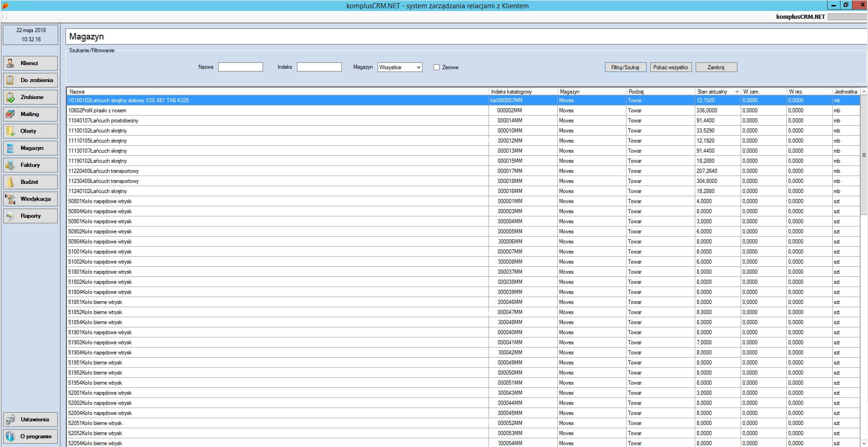The width and height of the screenshot is (868, 447).
Task: Sort by the Jednostka column header
Action: pyautogui.click(x=846, y=92)
